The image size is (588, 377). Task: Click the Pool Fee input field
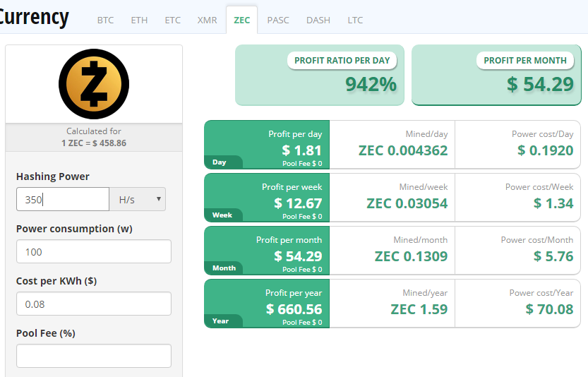tap(94, 356)
